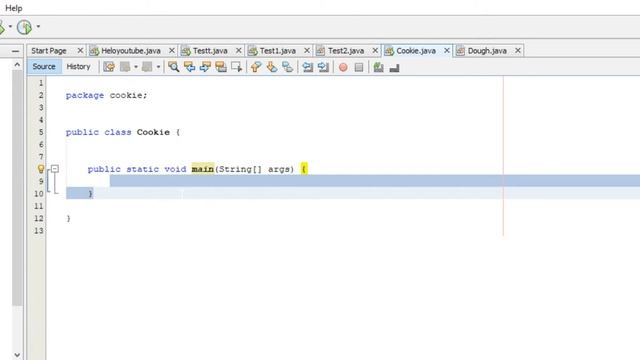Click the lightbulb hint icon at line 8
This screenshot has width=640, height=360.
pos(41,169)
